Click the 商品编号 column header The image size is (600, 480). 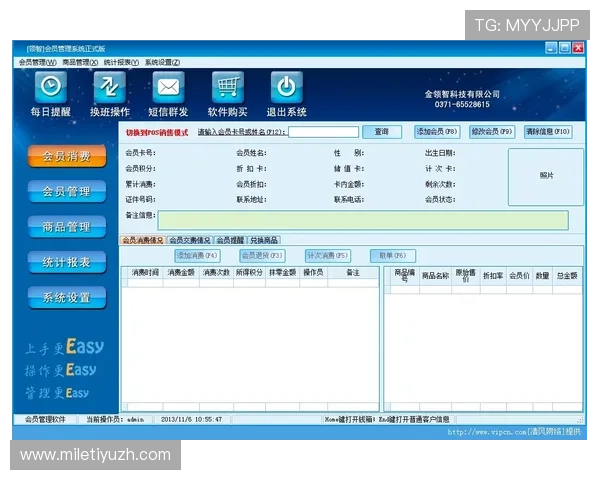405,276
